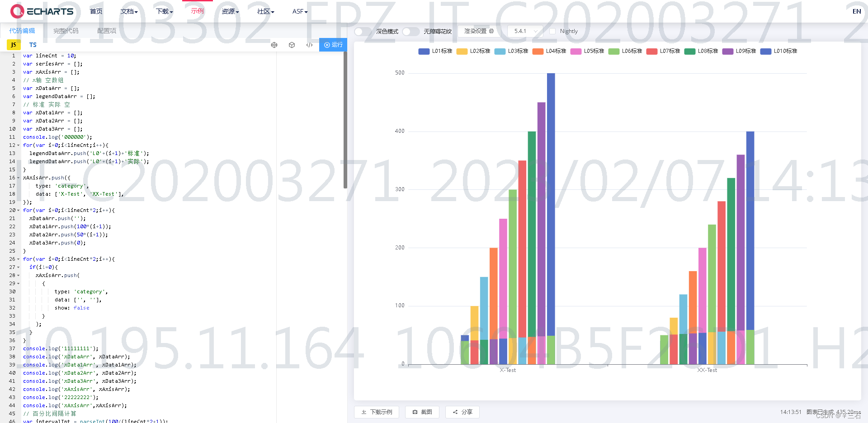The width and height of the screenshot is (868, 423).
Task: Collapse the for loop at line 12
Action: (18, 145)
